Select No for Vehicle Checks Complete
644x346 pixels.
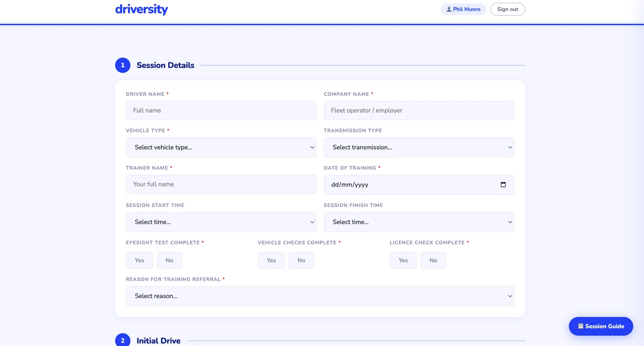point(301,260)
